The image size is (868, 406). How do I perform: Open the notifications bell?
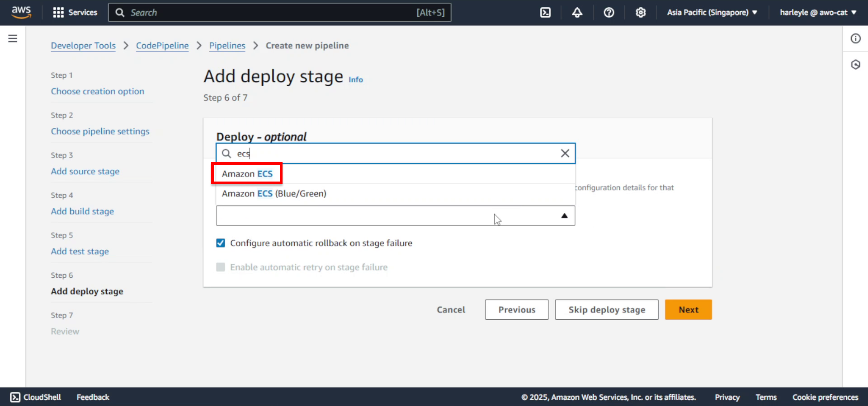coord(577,13)
